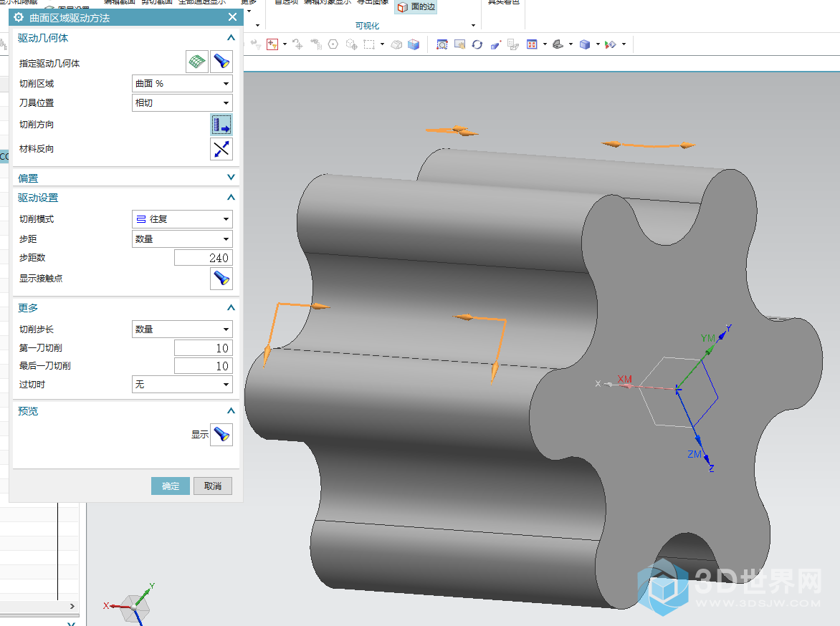Open the cut step (切削步长) dropdown

(182, 329)
